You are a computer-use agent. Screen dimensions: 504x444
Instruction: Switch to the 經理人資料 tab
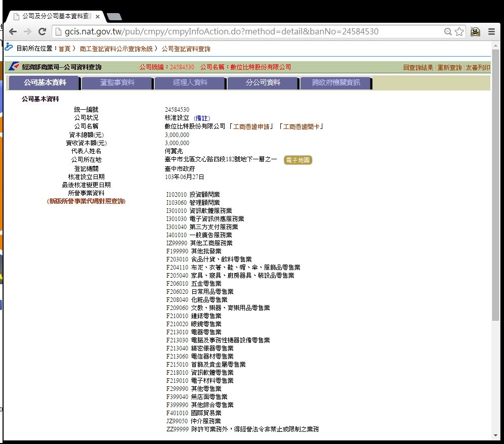[x=190, y=82]
